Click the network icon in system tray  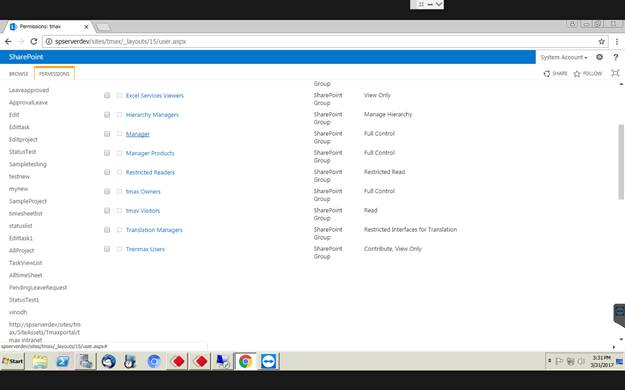[570, 361]
